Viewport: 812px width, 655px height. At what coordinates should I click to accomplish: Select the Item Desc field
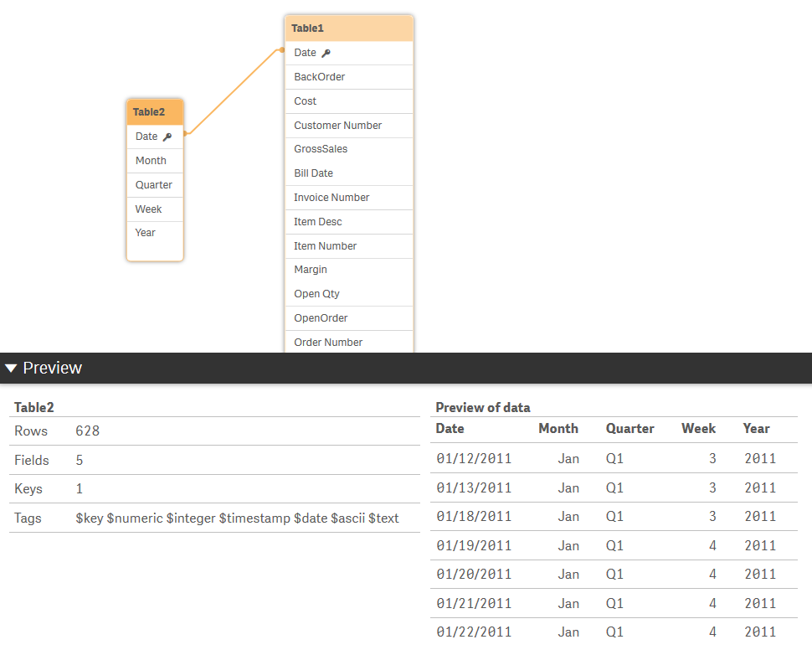click(x=349, y=222)
